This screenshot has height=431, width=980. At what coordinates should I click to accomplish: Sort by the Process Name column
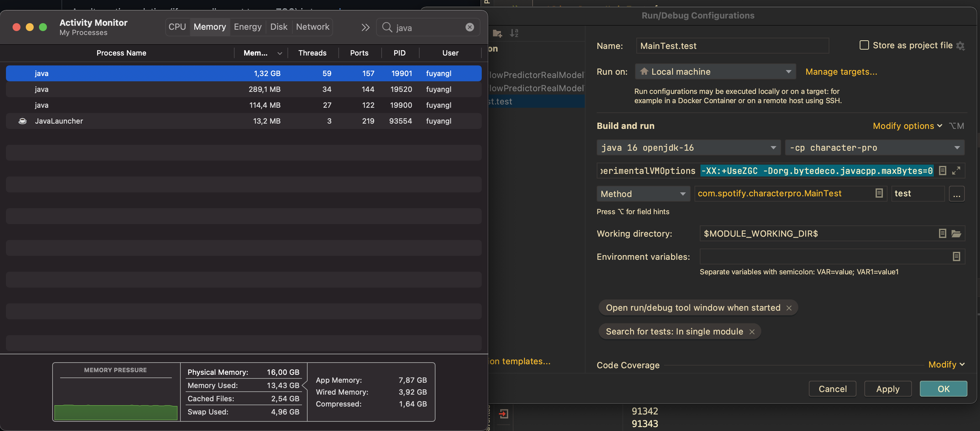coord(121,53)
